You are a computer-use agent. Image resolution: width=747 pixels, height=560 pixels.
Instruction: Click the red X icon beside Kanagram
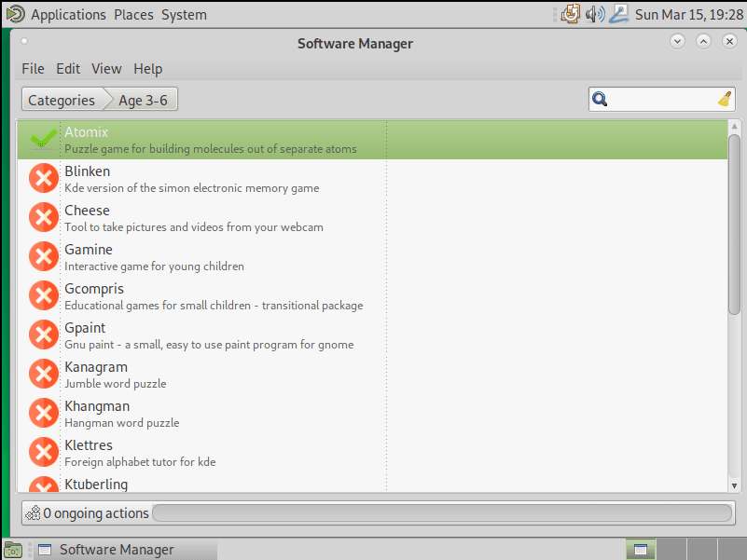pos(44,374)
